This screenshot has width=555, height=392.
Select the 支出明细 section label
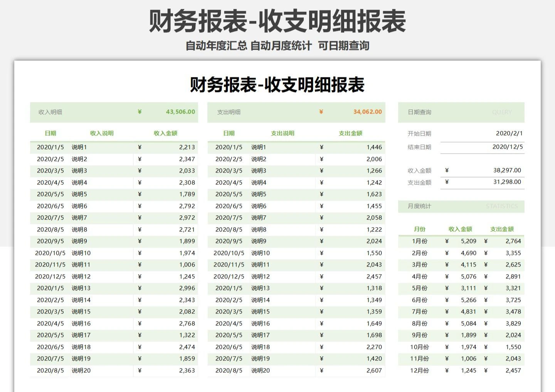pos(229,112)
